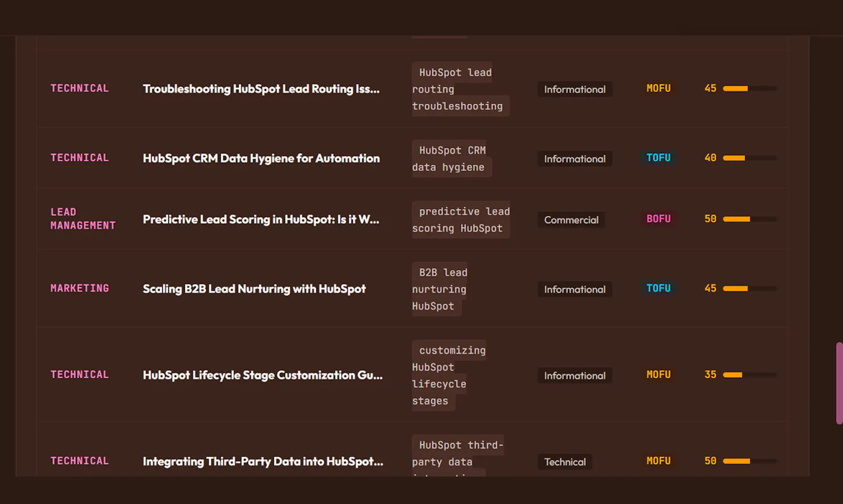The image size is (843, 504).
Task: Select 'customizing HubSpot lifecycle stages' keyword
Action: [x=449, y=375]
